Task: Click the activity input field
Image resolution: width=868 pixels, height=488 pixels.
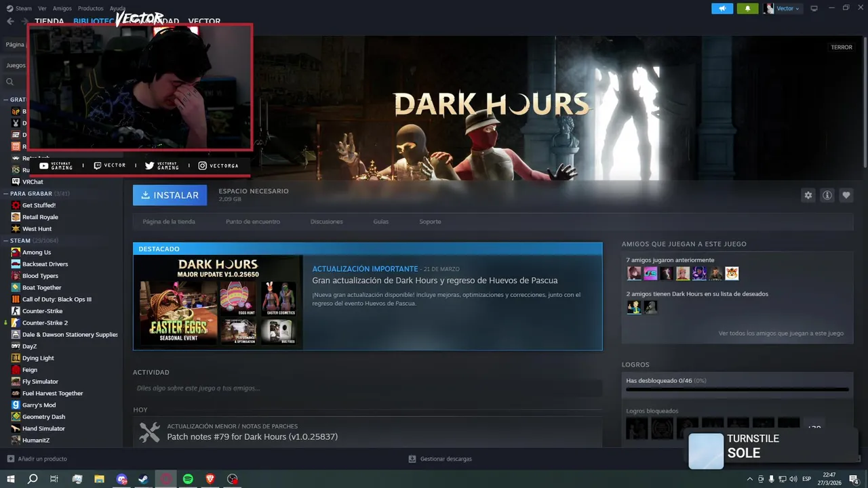Action: (x=367, y=388)
